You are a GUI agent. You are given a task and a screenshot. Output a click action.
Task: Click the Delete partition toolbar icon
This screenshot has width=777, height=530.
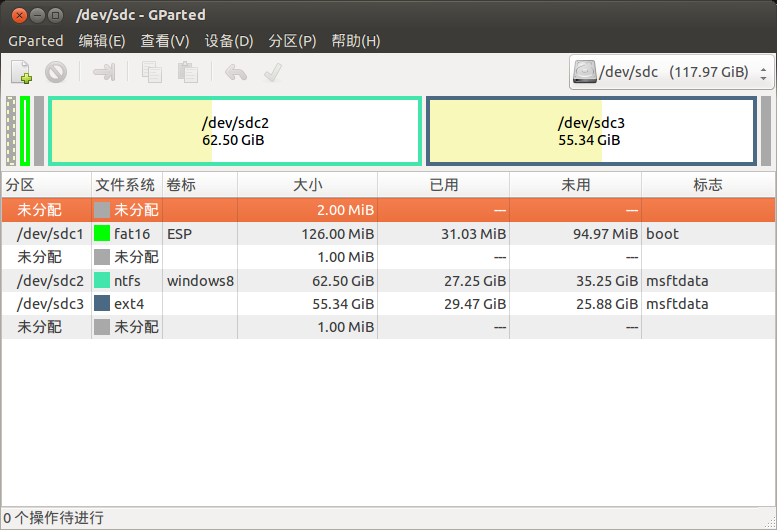pos(56,72)
